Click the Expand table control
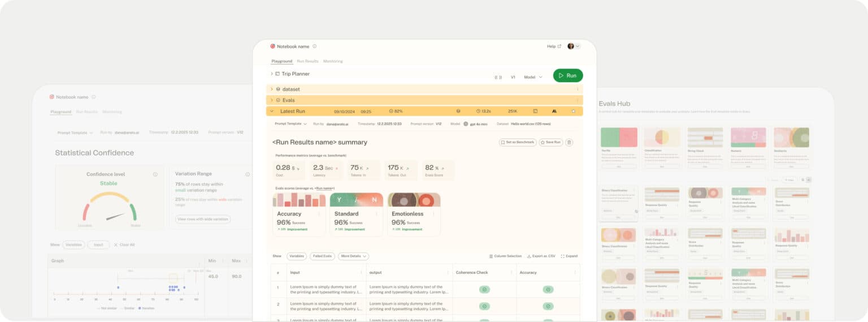868x322 pixels. (569, 256)
